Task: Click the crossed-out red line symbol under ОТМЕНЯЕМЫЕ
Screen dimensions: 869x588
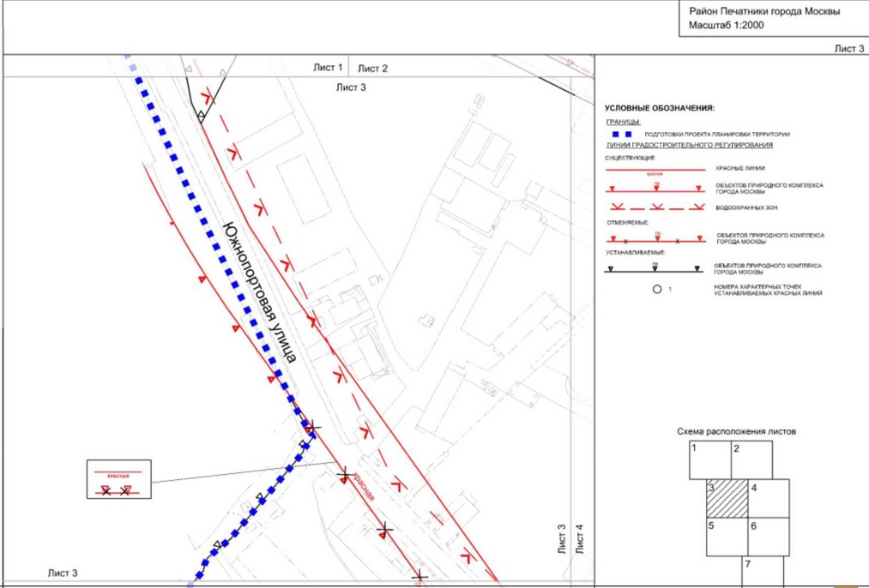Action: (655, 239)
